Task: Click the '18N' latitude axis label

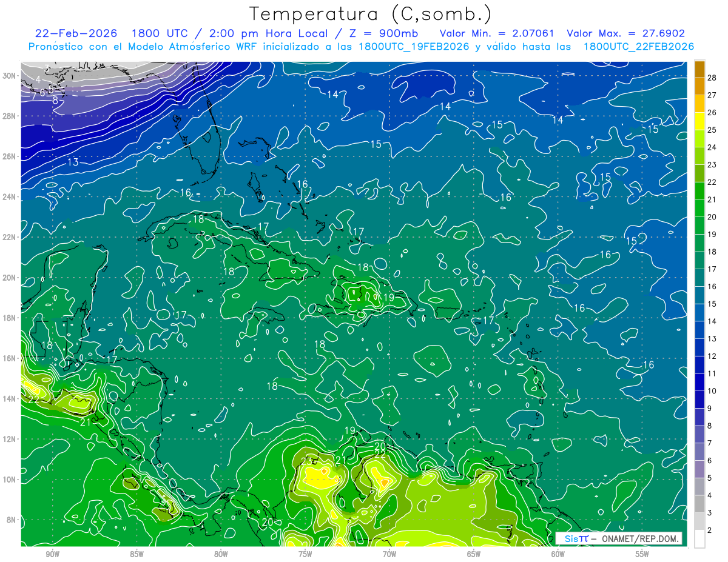Action: click(9, 318)
